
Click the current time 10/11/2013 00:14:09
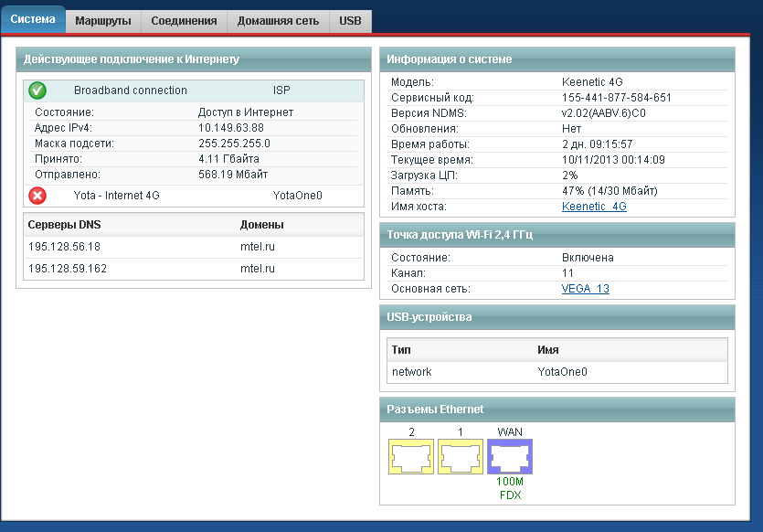click(613, 160)
